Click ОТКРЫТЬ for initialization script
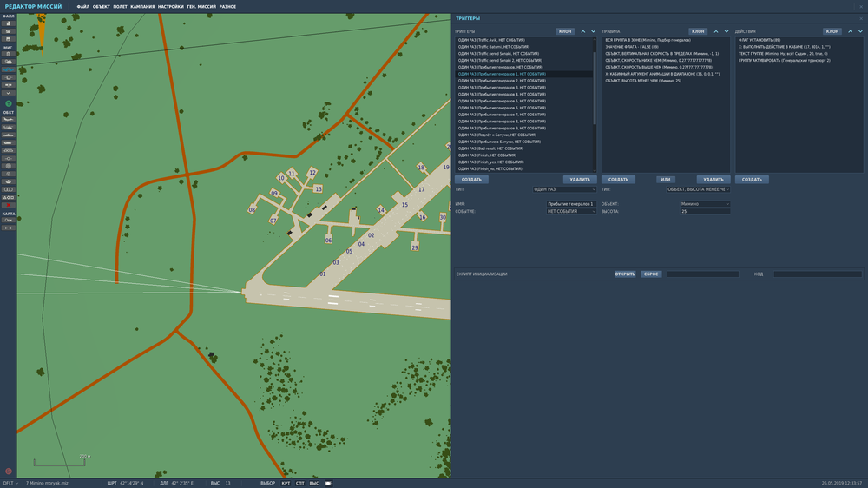The height and width of the screenshot is (488, 868). [x=625, y=274]
